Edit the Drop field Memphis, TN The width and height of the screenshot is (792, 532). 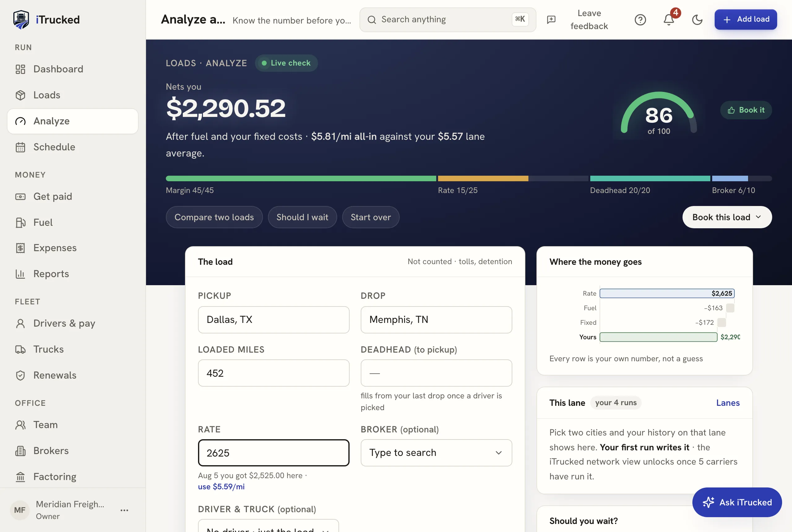(x=436, y=320)
